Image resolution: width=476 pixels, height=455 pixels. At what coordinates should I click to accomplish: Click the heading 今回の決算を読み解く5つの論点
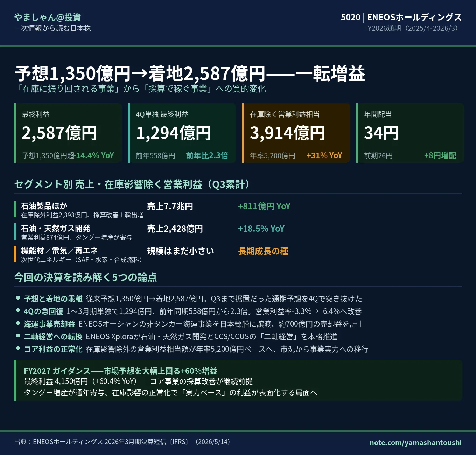[x=85, y=277]
